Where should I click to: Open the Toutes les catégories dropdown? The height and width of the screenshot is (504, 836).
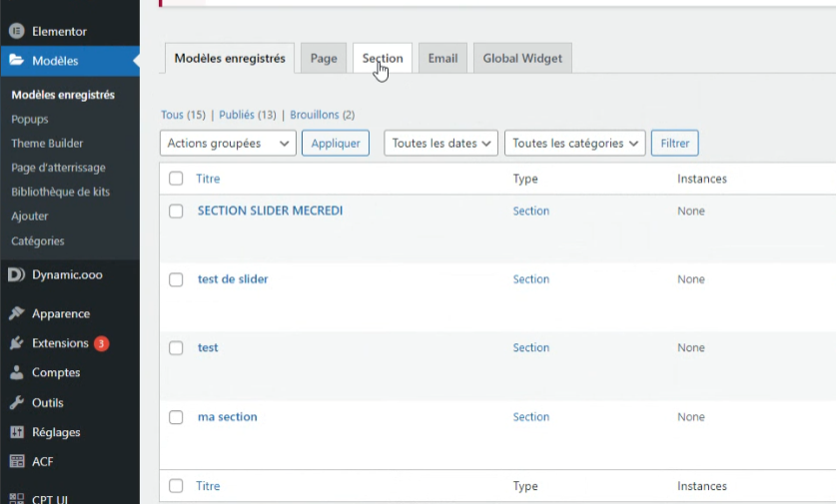click(x=574, y=144)
